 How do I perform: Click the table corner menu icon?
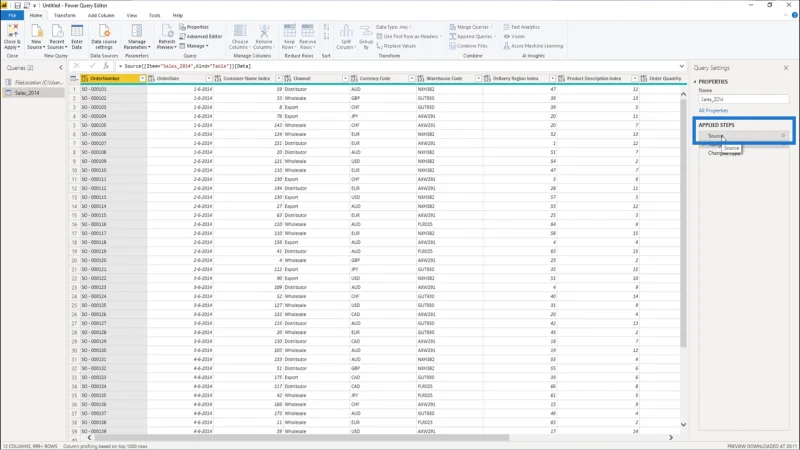pos(74,79)
